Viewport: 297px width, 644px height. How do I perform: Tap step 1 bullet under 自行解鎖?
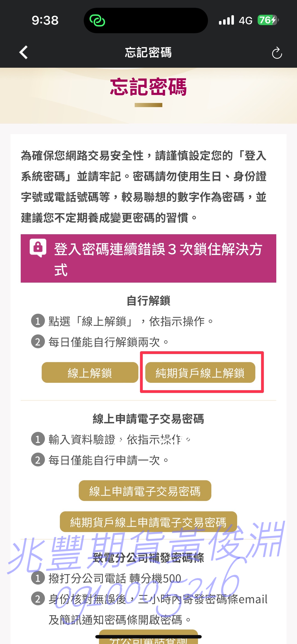[38, 321]
